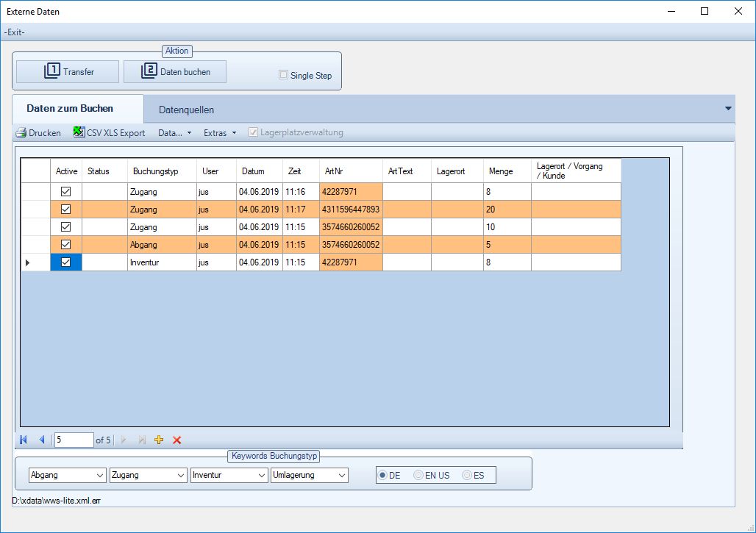756x533 pixels.
Task: Select the DE language radio button
Action: [382, 475]
